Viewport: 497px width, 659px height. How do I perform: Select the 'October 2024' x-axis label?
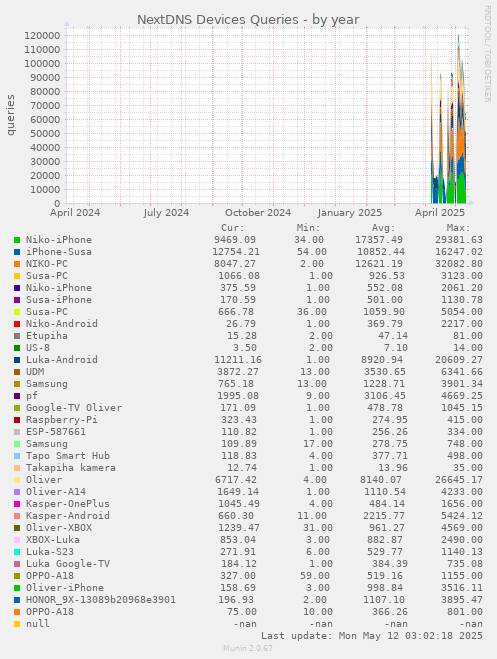click(258, 213)
